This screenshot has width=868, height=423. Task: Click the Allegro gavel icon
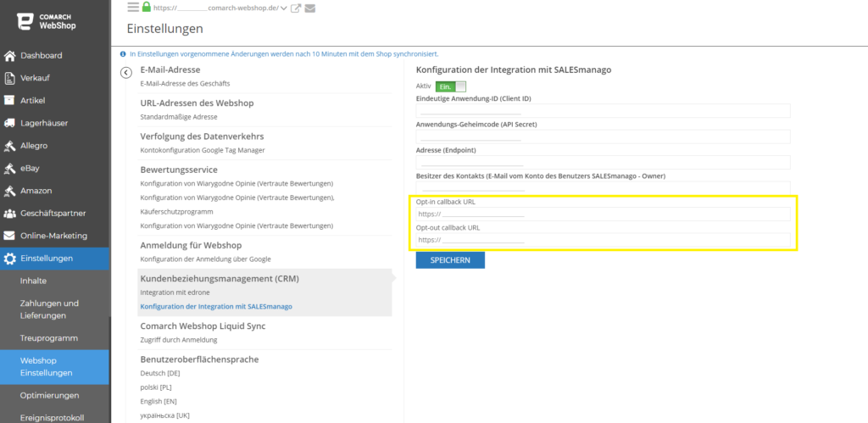click(8, 146)
